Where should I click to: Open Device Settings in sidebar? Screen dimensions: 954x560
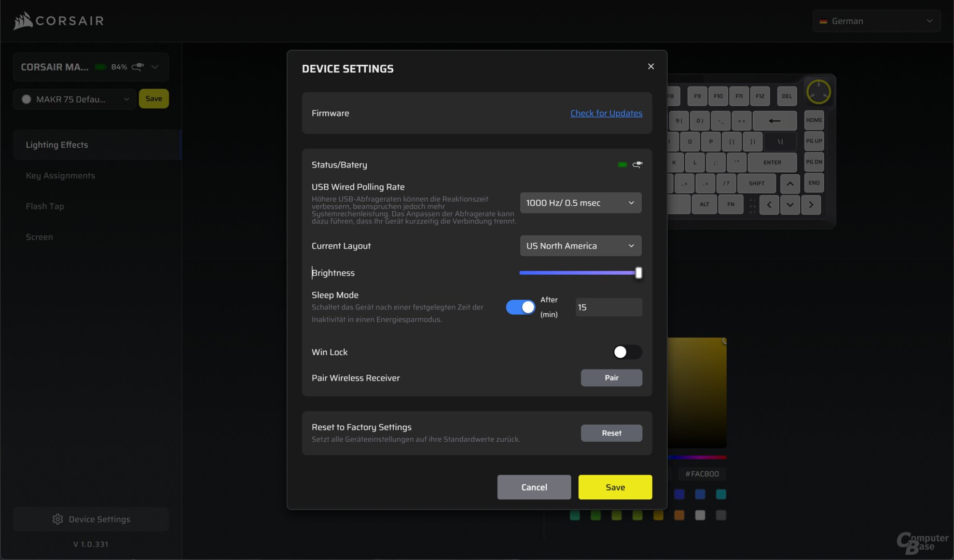click(x=91, y=519)
